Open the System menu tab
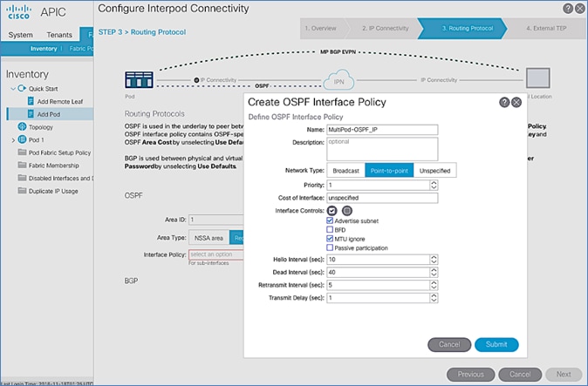Screen dimensions: 588x386 pos(21,35)
